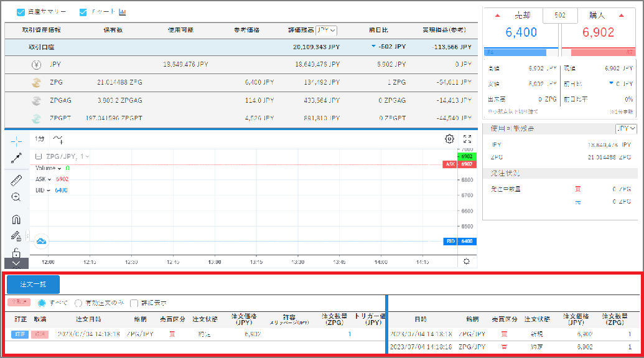Click the 銘柄 column header in order list
This screenshot has height=358, width=644.
coord(141,319)
